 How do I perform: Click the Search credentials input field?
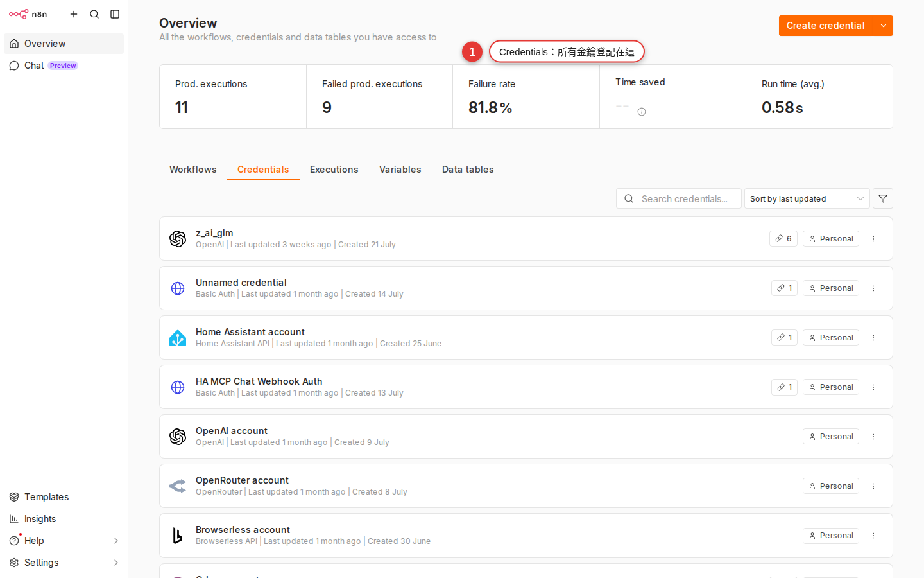[x=679, y=198]
